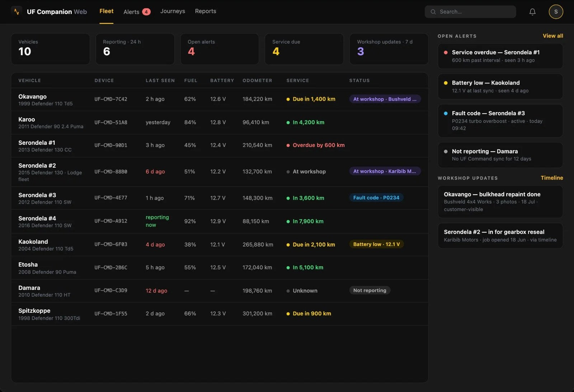Click View all open alerts link
The height and width of the screenshot is (392, 574).
(x=553, y=36)
